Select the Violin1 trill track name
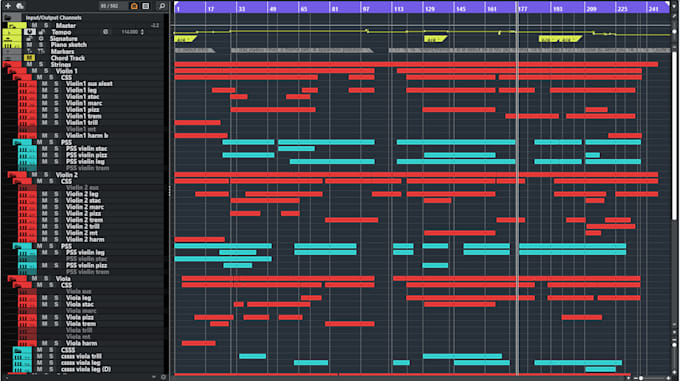 [82, 123]
